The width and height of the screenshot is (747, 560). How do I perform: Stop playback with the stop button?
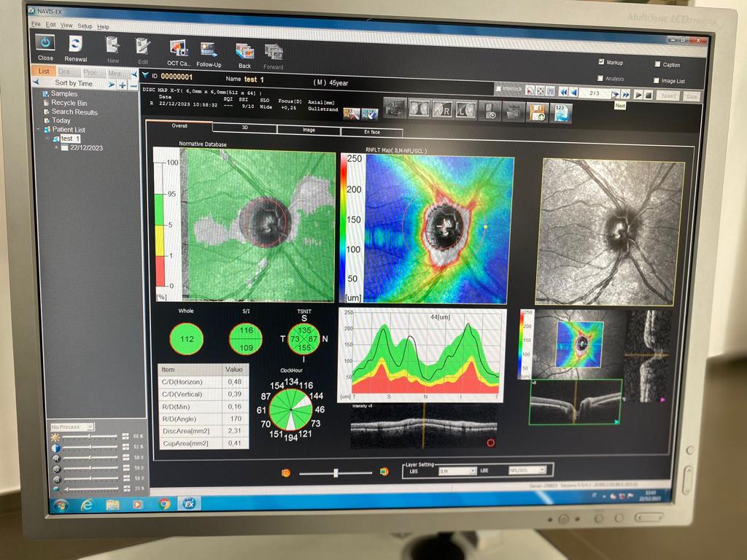tap(649, 96)
